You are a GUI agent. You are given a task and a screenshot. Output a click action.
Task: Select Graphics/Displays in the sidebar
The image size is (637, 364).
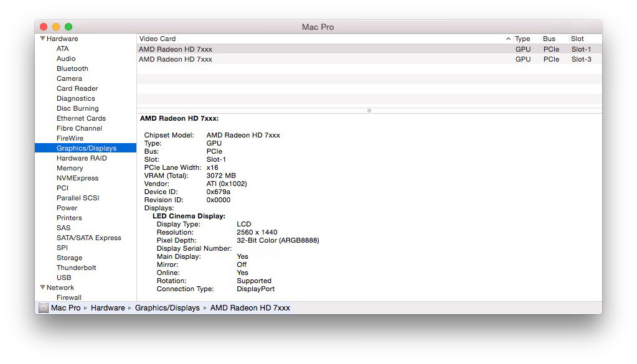point(86,148)
